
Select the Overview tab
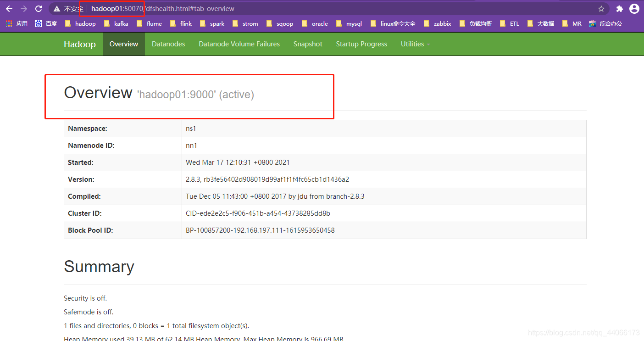124,44
